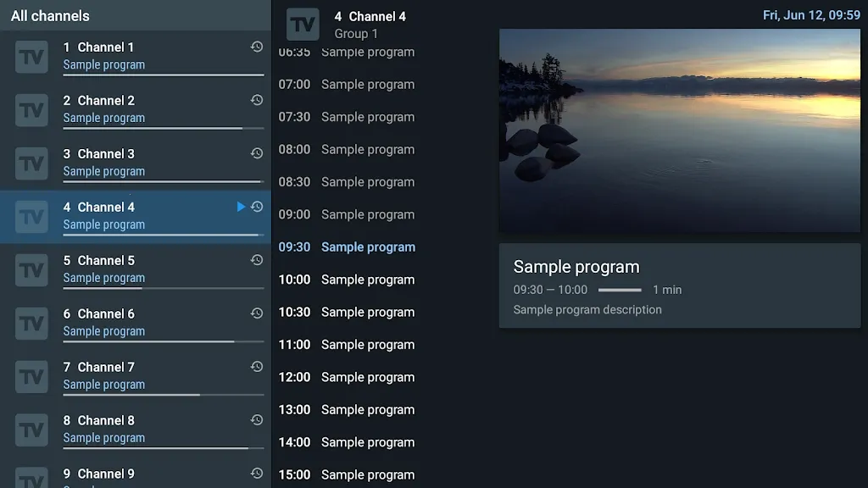This screenshot has width=868, height=488.
Task: Click the TV logo in Channel 4 header
Action: click(303, 25)
